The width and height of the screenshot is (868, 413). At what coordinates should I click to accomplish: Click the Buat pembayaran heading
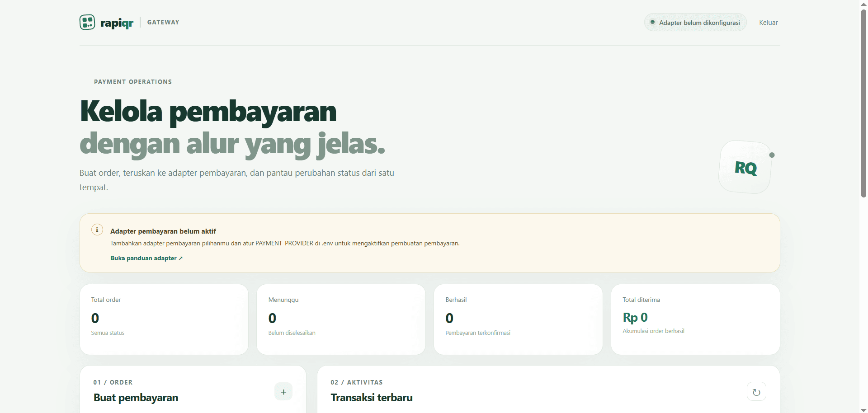[136, 398]
